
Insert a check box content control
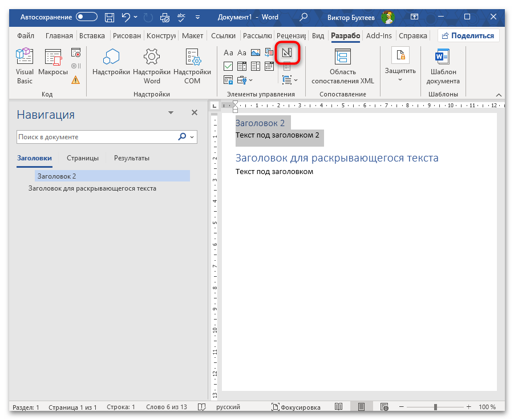pos(228,66)
